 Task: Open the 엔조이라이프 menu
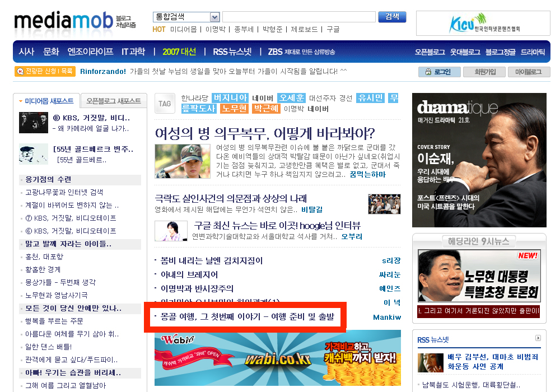click(90, 52)
